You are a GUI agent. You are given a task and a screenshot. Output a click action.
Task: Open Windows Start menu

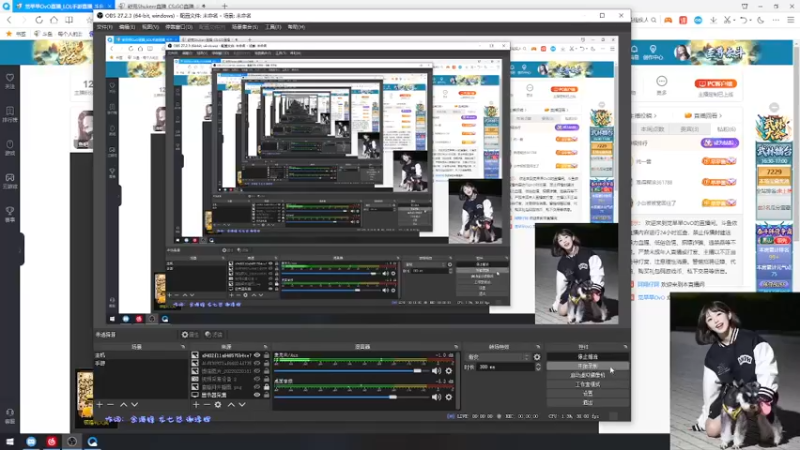pyautogui.click(x=10, y=441)
